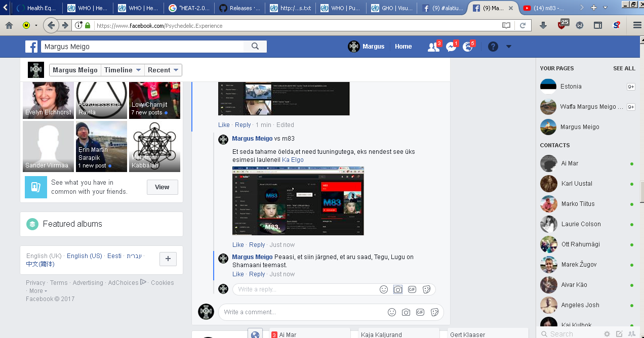Add a language with plus button

point(168,259)
